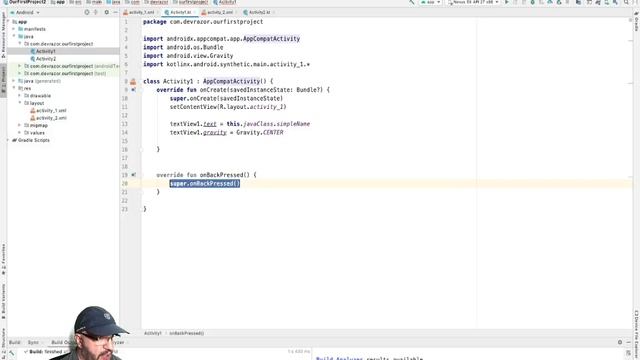Image resolution: width=640 pixels, height=360 pixels.
Task: Open Project panel settings gear
Action: pos(107,12)
